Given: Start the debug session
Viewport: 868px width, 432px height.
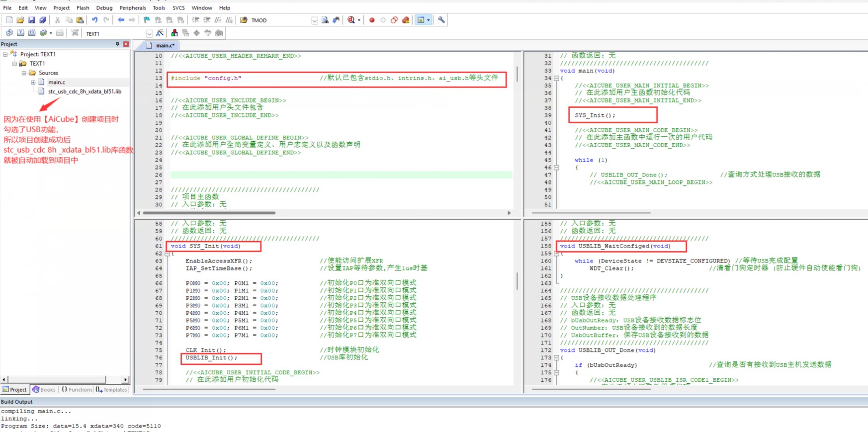Looking at the screenshot, I should tap(351, 20).
